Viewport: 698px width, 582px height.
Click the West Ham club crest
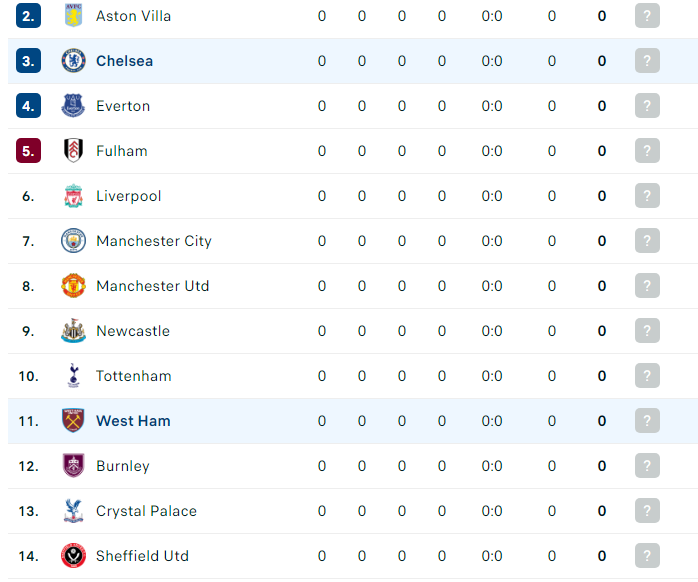point(73,421)
